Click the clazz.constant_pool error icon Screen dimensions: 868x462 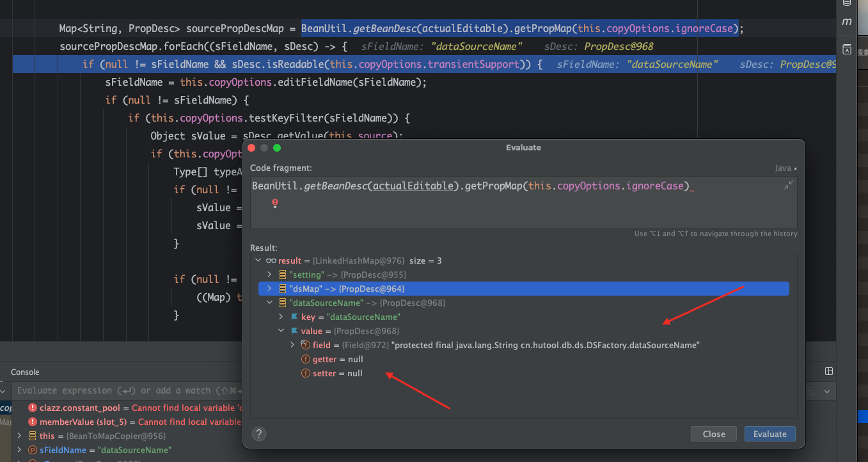click(33, 408)
